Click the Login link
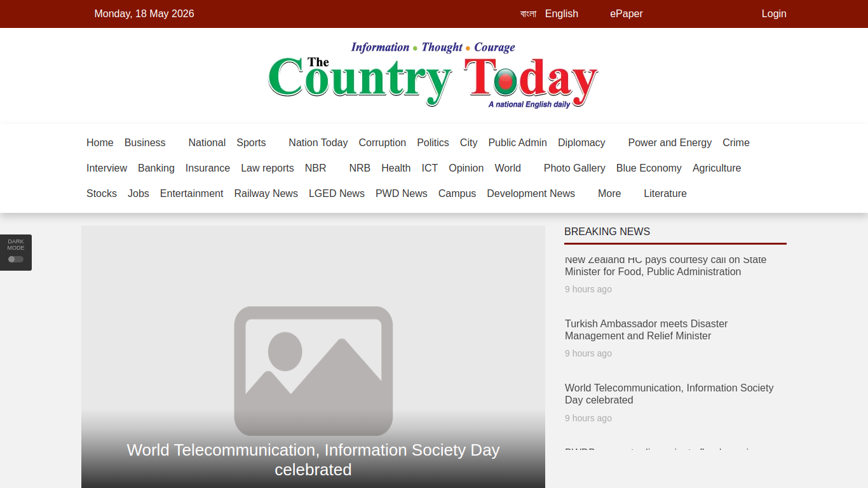The height and width of the screenshot is (488, 868). (x=774, y=14)
